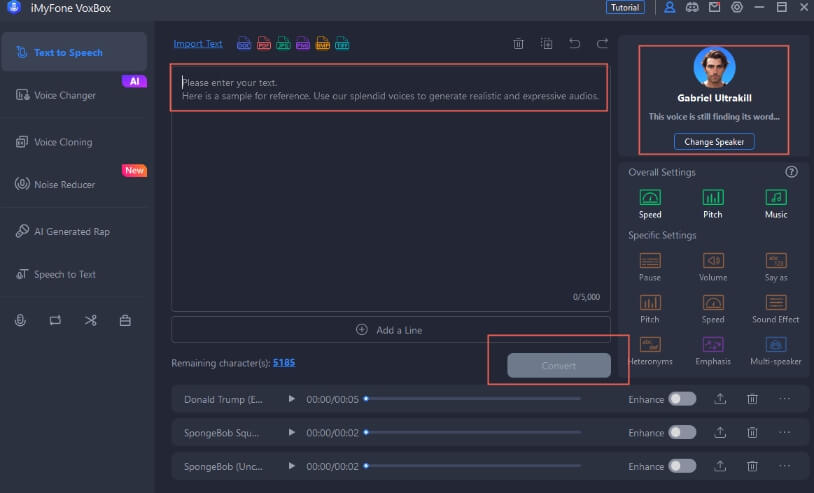Toggle Enhance for Donald Trump audio
814x493 pixels.
tap(682, 399)
